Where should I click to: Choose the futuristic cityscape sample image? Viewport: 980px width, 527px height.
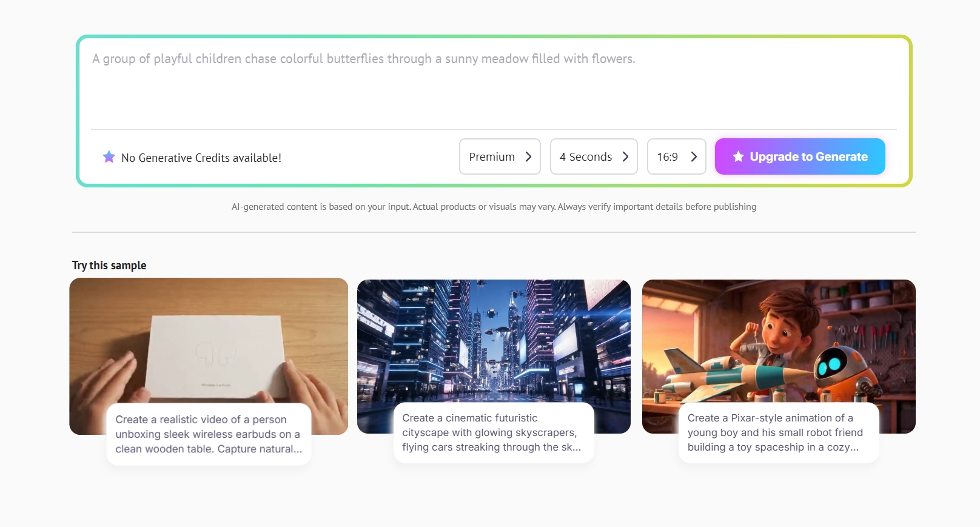[494, 340]
